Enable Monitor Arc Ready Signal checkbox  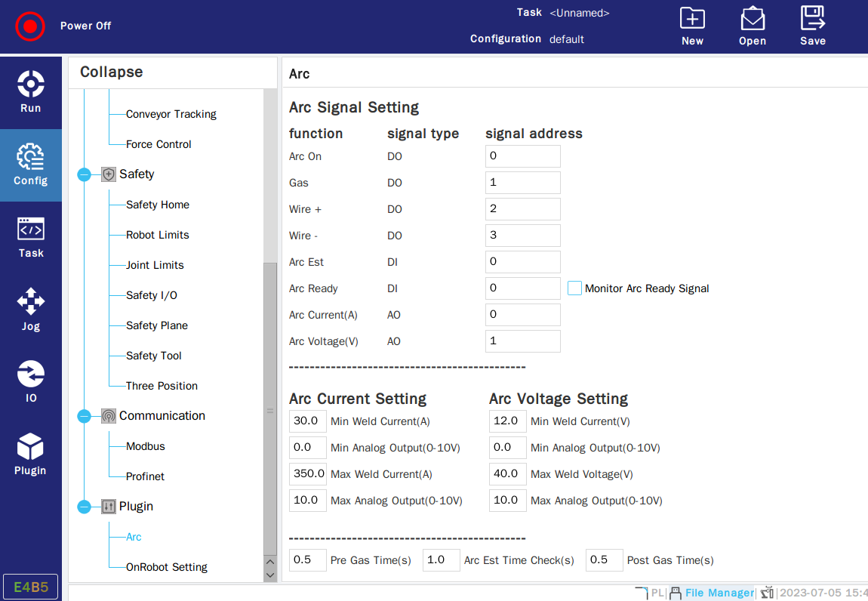click(x=574, y=288)
